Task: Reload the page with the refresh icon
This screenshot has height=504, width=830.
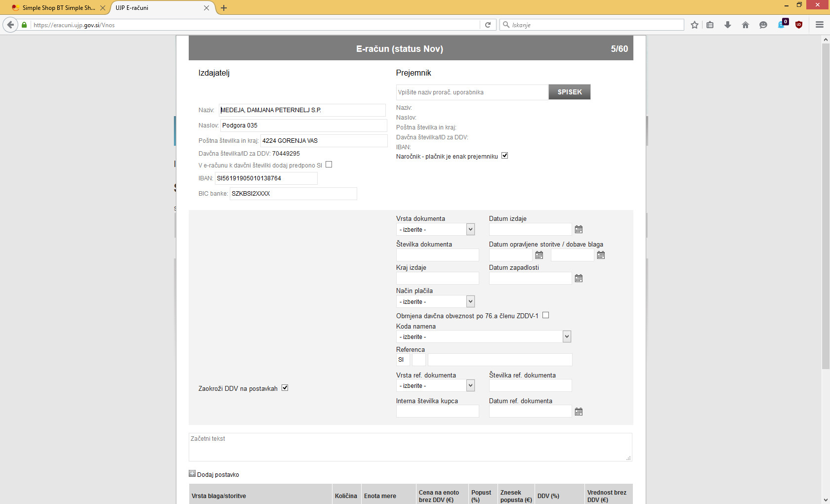Action: (488, 25)
